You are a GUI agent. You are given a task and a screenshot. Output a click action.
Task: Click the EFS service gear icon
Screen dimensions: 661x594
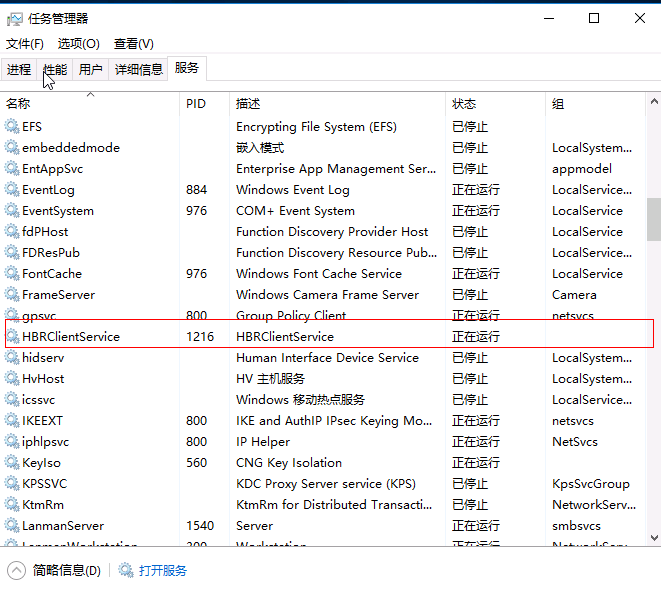[x=12, y=126]
